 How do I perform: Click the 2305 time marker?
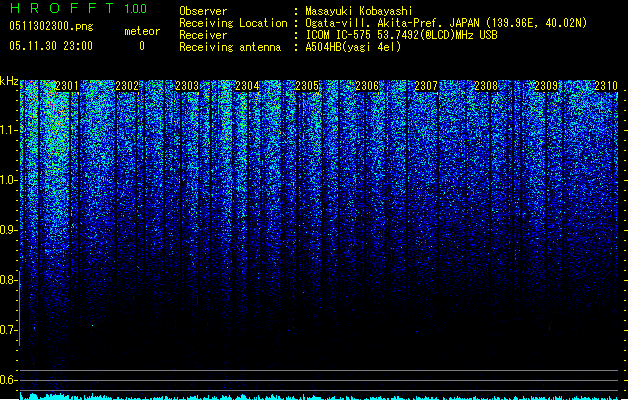pos(307,86)
